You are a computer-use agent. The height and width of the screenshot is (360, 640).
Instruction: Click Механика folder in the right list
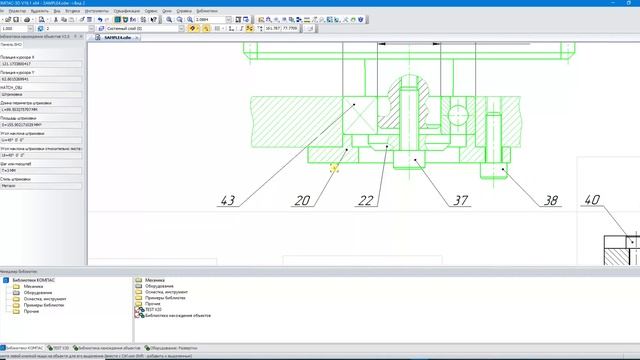(155, 280)
